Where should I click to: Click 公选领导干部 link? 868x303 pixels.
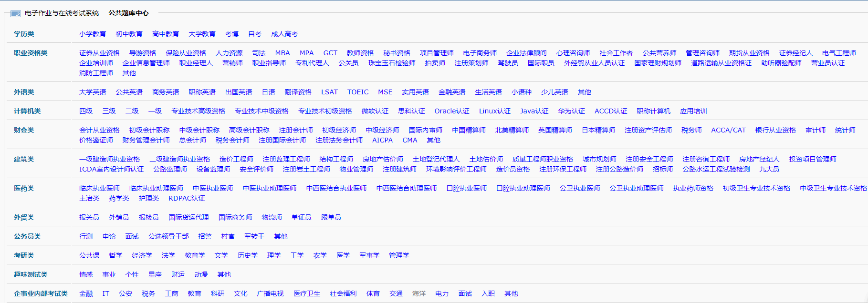pos(168,236)
